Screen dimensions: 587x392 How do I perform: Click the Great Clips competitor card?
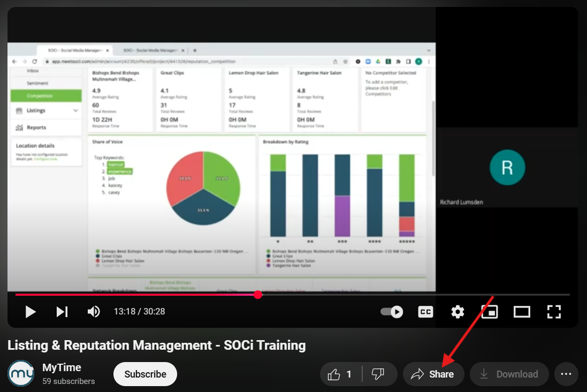point(189,99)
